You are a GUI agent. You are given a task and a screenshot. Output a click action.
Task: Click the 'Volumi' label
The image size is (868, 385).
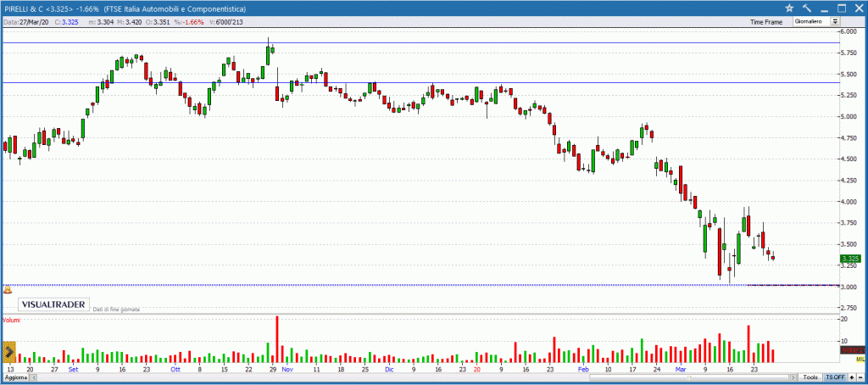coord(11,321)
